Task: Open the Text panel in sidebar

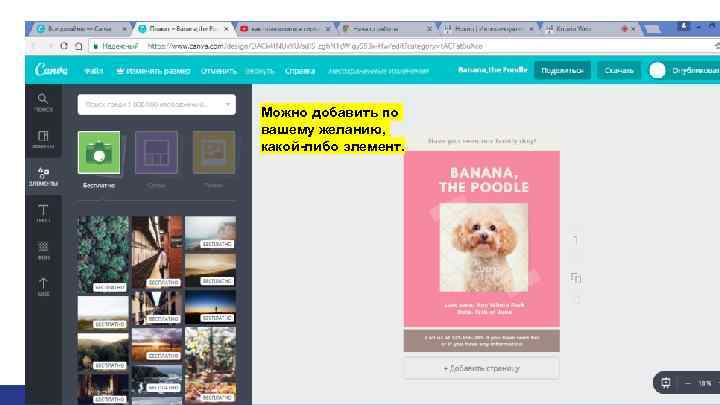Action: [43, 214]
